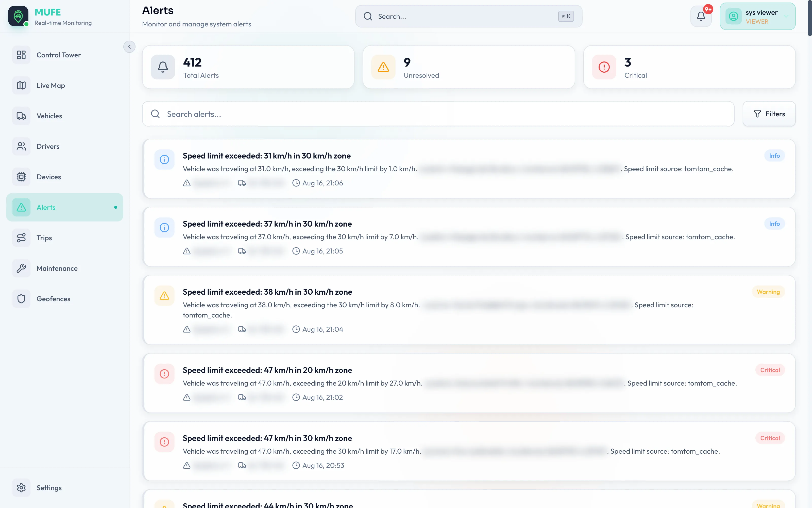Click the Aug 16, 21:05 timestamp
The image size is (812, 508).
[x=323, y=251]
